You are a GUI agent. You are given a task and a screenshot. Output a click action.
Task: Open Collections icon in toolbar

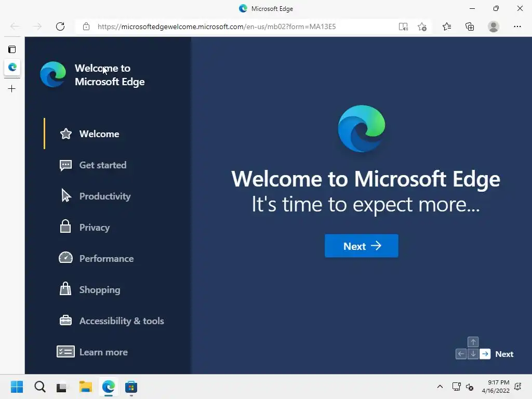(470, 26)
